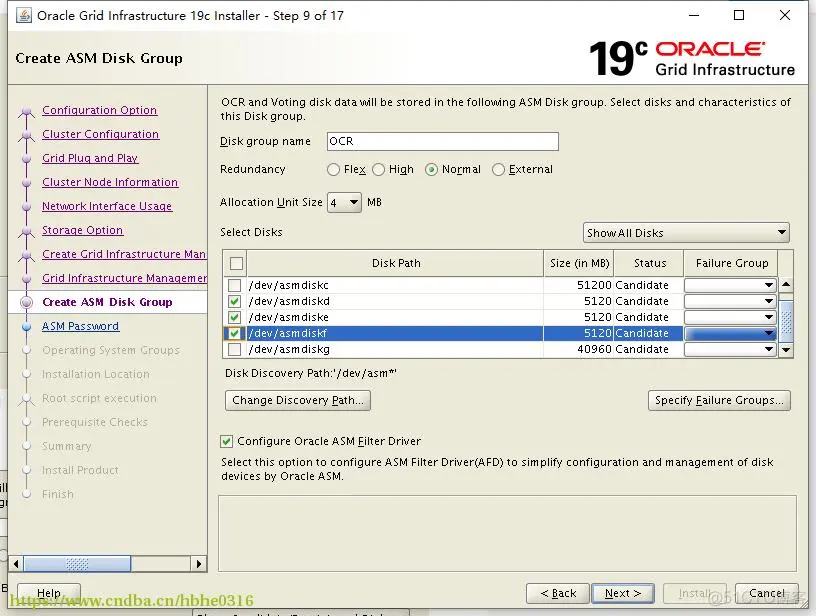This screenshot has width=816, height=616.
Task: Click the Size (in MB) column header
Action: click(579, 263)
